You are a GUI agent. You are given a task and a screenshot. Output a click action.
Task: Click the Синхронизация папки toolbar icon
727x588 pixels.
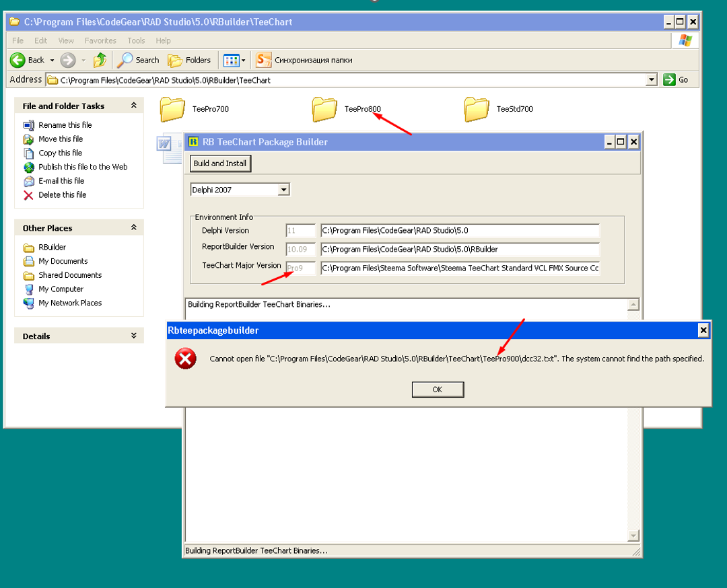click(x=263, y=60)
